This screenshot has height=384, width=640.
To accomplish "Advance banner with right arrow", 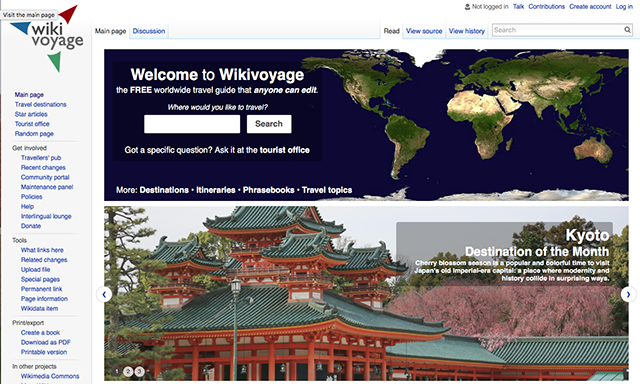I will 628,294.
